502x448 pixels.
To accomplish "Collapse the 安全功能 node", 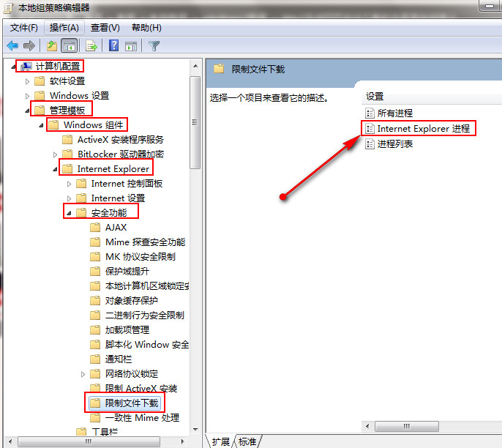I will (69, 213).
